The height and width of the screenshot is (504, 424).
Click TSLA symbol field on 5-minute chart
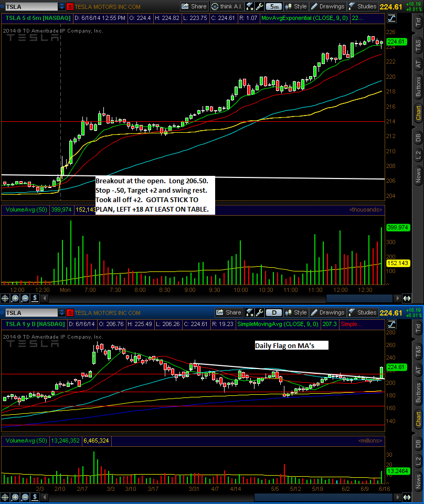[31, 6]
